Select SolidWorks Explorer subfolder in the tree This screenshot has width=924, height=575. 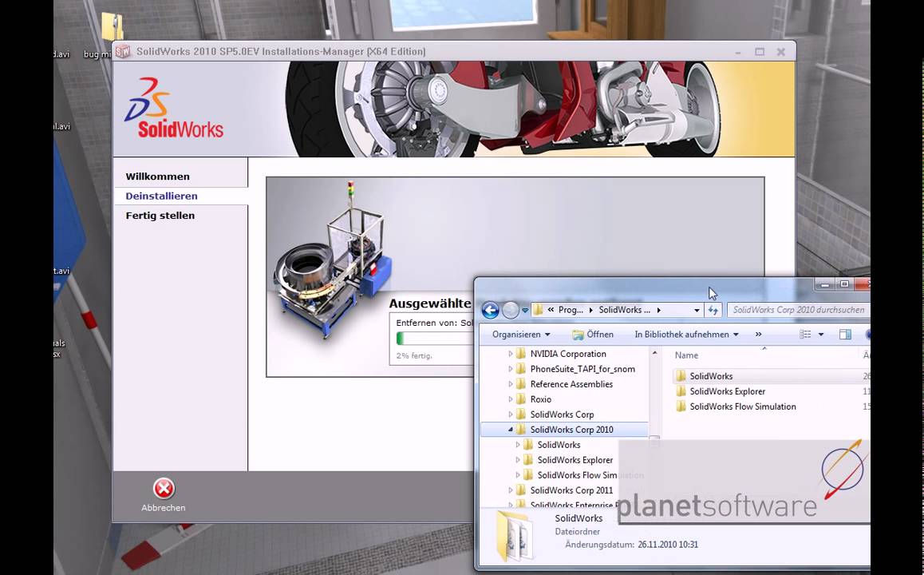point(575,460)
